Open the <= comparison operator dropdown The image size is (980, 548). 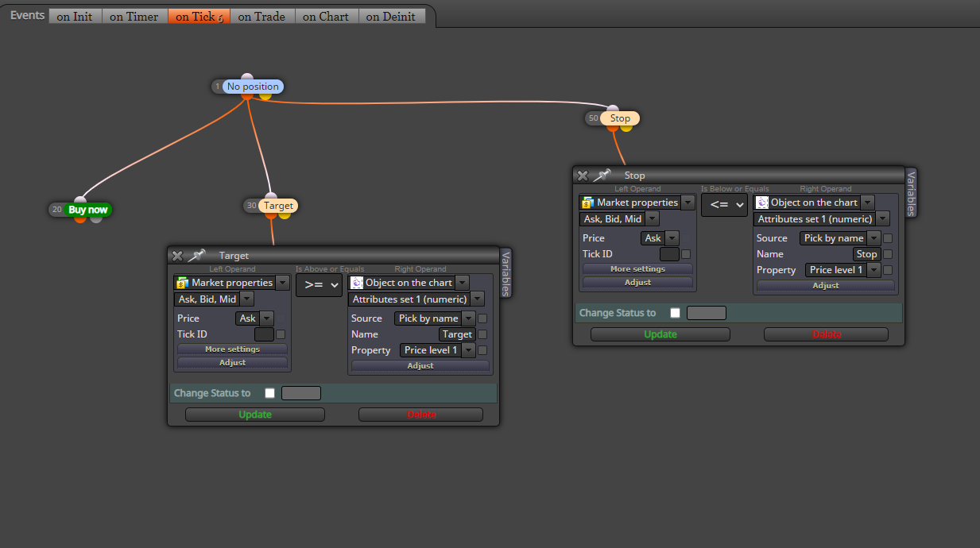click(724, 205)
